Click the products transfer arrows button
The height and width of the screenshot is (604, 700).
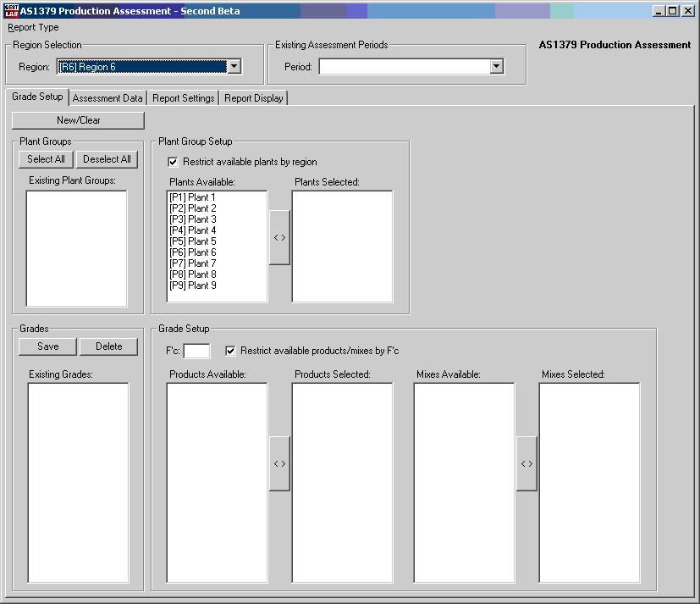coord(279,463)
